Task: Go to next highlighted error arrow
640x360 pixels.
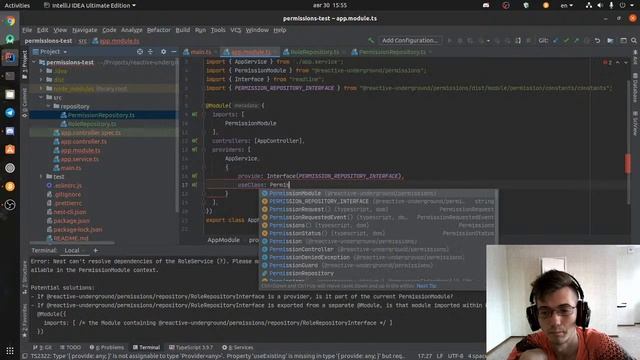Action: (626, 62)
